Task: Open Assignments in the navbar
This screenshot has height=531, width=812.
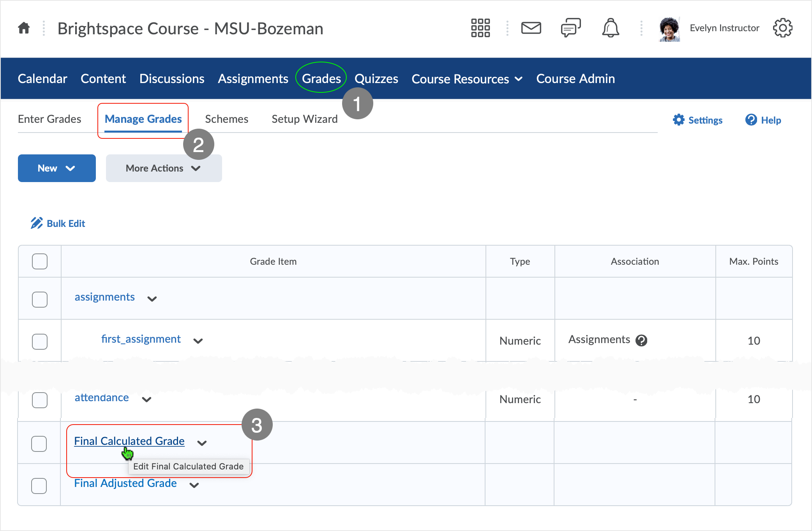Action: tap(253, 79)
